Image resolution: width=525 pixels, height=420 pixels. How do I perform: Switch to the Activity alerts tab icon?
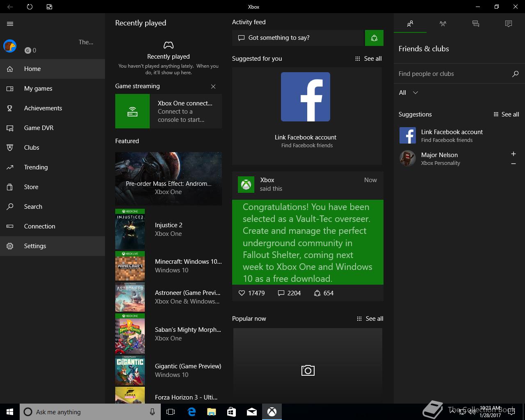click(x=509, y=24)
